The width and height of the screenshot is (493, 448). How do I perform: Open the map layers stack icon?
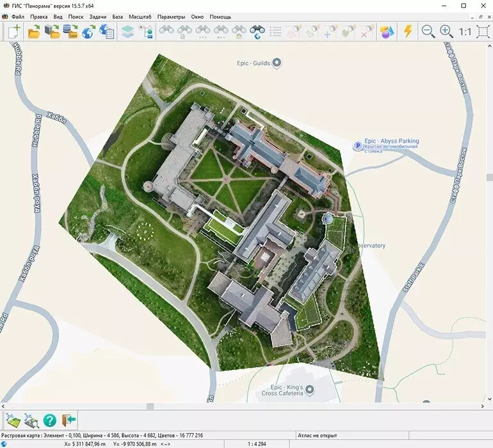pos(127,32)
